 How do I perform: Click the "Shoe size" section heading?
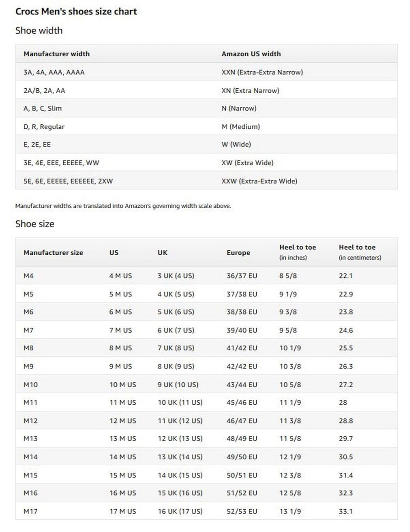(35, 224)
